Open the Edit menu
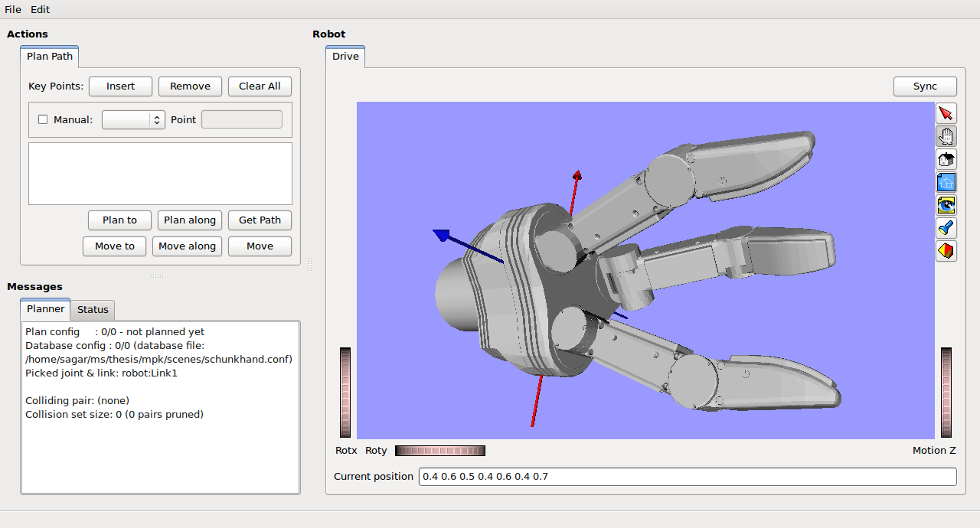The height and width of the screenshot is (528, 980). 40,9
